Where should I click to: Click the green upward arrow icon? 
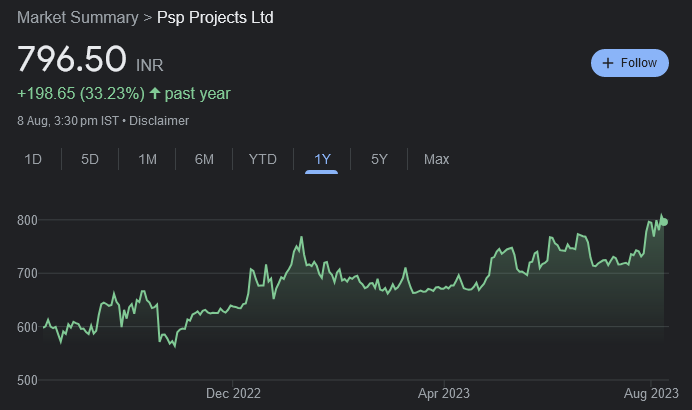tap(154, 94)
